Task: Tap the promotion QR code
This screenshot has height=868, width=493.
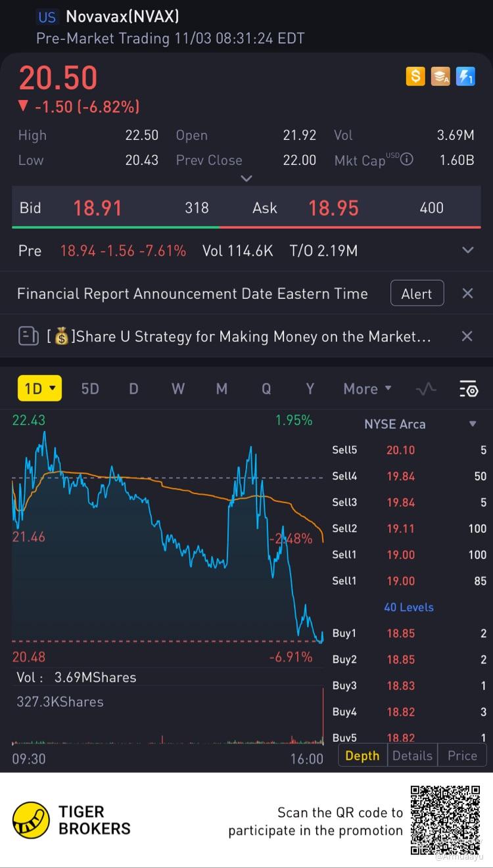Action: pos(446,820)
